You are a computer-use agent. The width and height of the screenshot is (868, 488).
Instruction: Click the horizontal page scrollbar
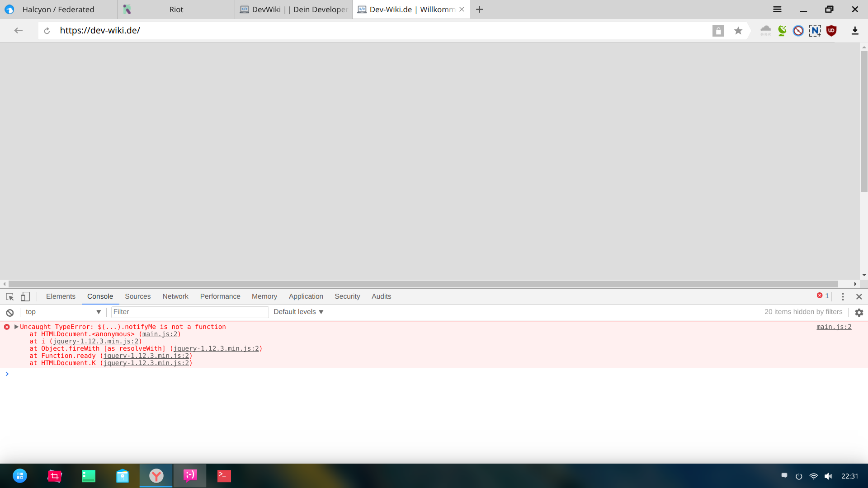point(423,284)
